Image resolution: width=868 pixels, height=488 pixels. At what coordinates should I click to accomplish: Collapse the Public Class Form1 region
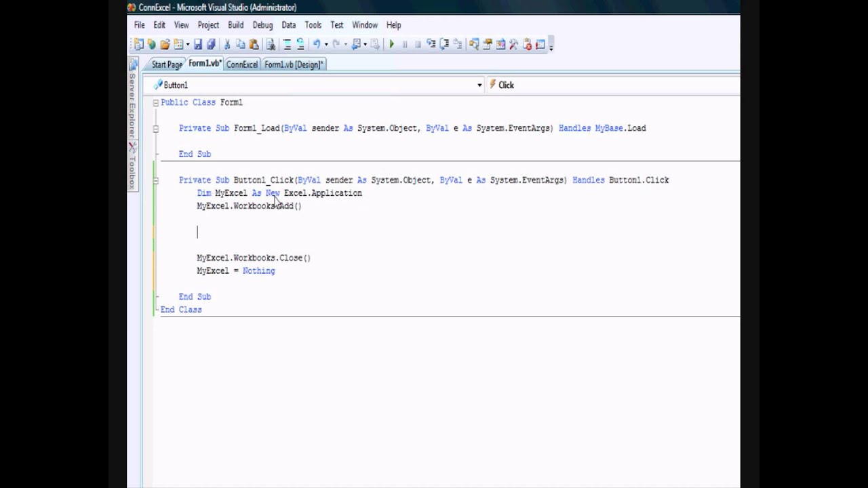click(x=155, y=102)
